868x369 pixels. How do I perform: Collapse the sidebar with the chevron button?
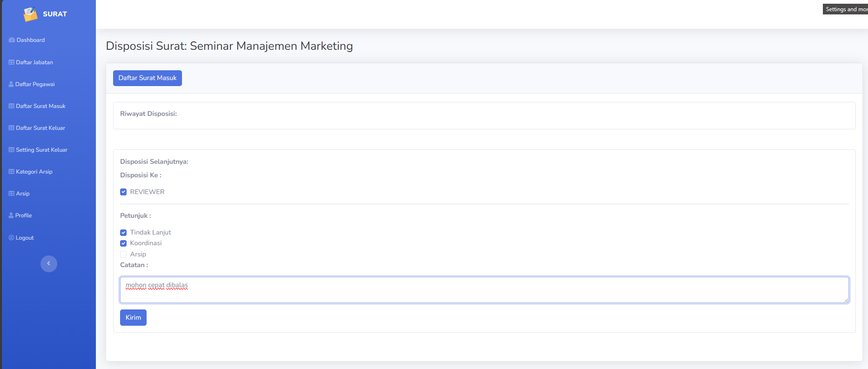[x=49, y=264]
